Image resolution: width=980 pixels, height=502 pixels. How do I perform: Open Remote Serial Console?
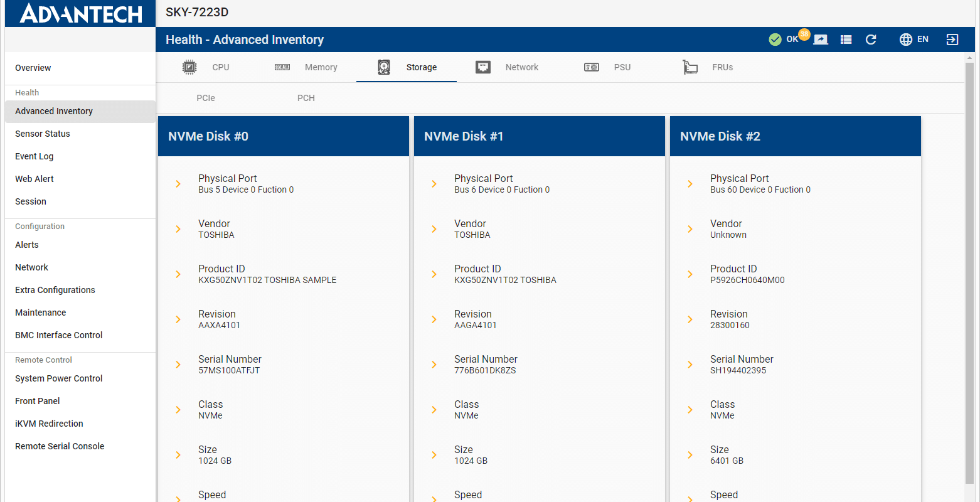[80, 446]
